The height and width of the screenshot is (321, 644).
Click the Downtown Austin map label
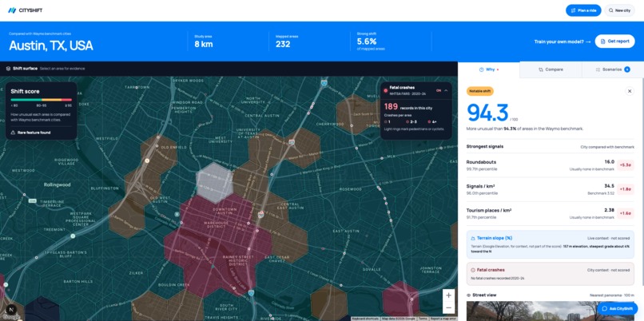[x=225, y=211]
